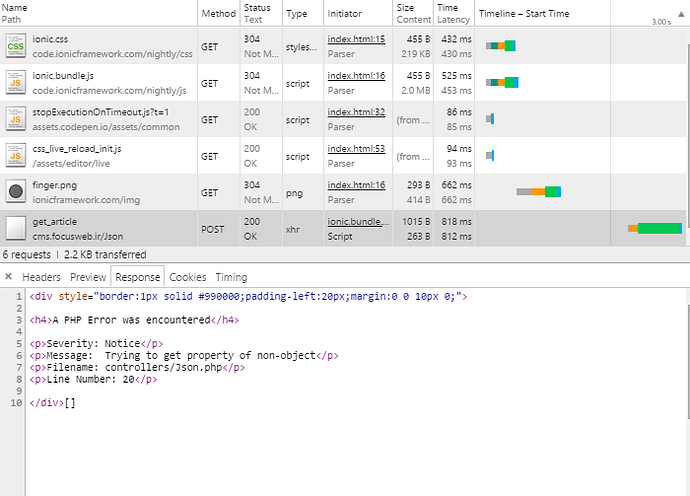Click the timeline bar for ionic.bundle.js

(x=502, y=82)
